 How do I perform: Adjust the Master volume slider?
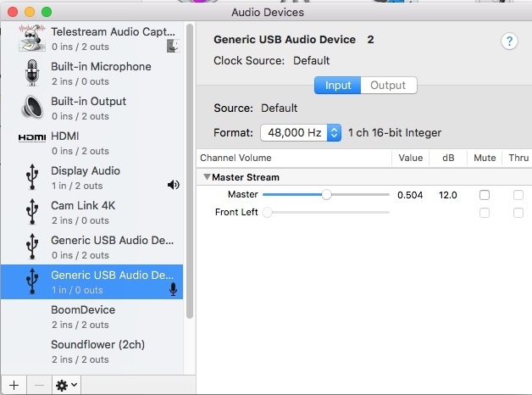point(326,194)
